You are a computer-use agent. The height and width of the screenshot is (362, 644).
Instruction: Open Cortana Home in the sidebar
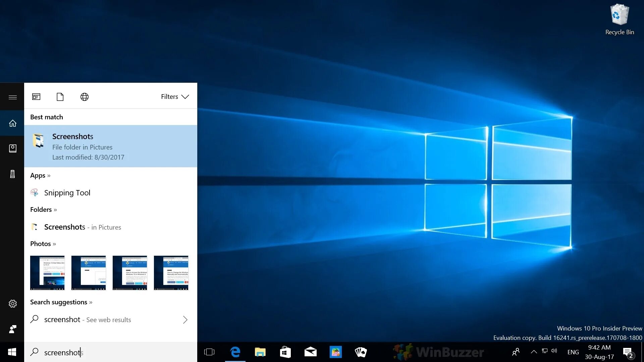click(12, 123)
